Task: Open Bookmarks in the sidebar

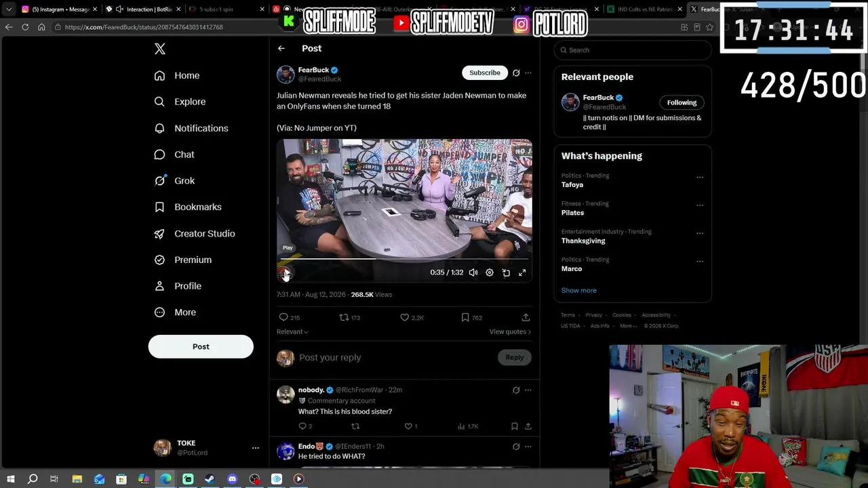Action: pyautogui.click(x=188, y=207)
